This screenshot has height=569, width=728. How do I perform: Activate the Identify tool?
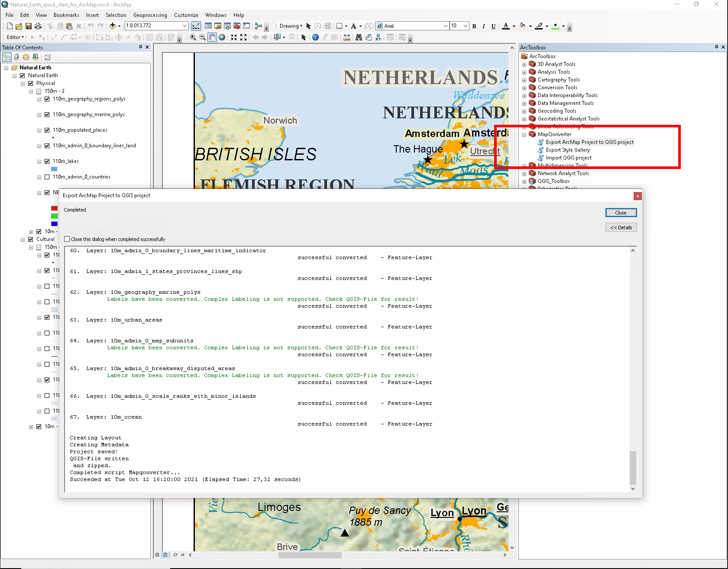point(315,37)
